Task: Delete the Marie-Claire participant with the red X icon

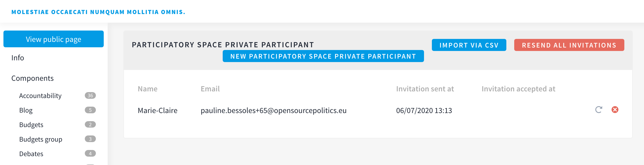Action: [x=615, y=110]
